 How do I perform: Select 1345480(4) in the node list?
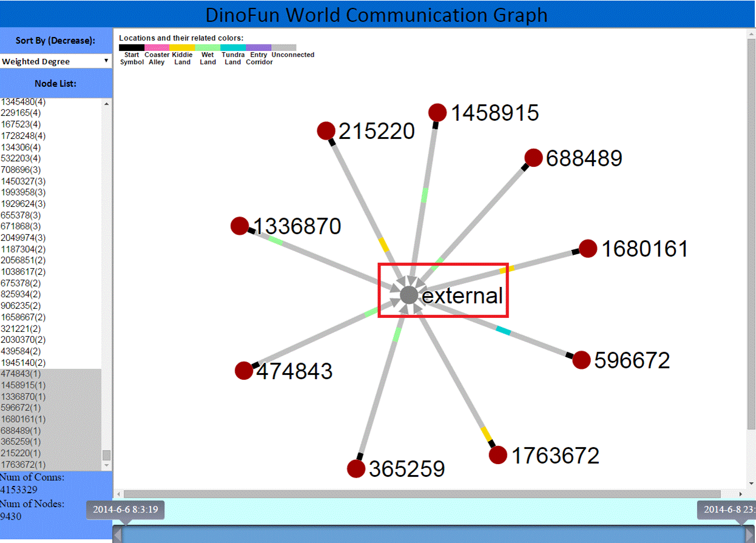point(24,102)
